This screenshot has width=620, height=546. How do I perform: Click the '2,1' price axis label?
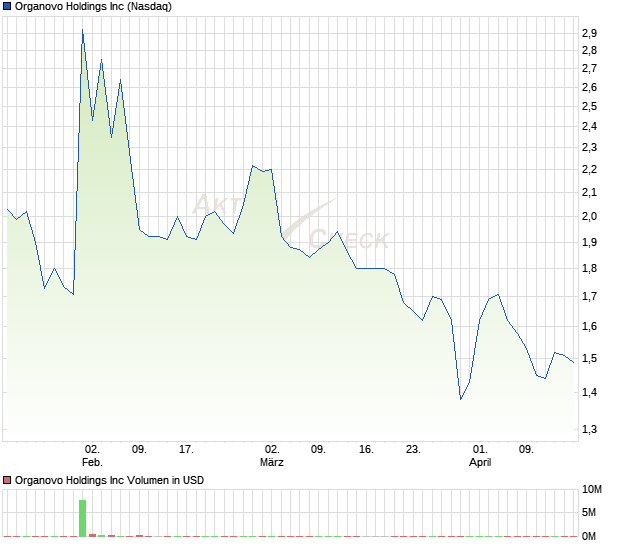589,193
